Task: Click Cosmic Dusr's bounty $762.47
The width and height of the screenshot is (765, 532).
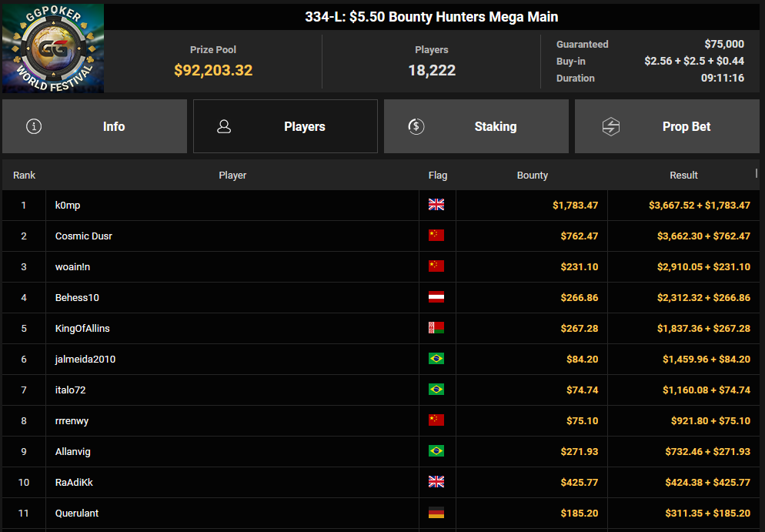Action: pos(579,236)
